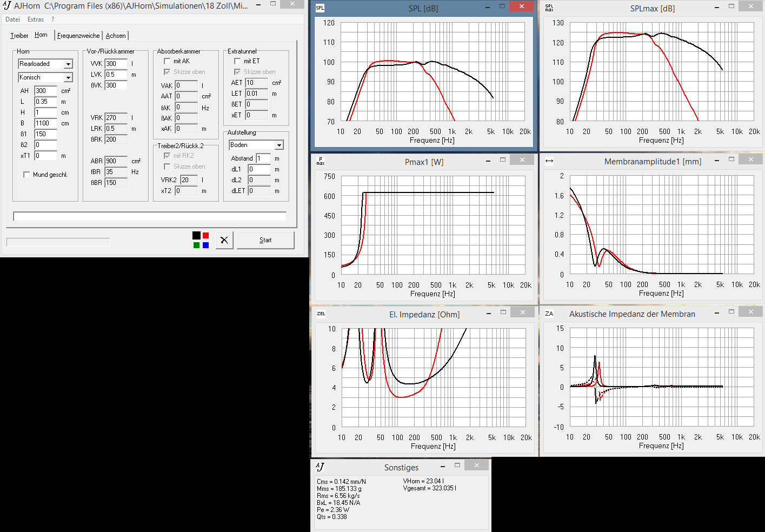
Task: Click the SPL window title icon
Action: (320, 8)
